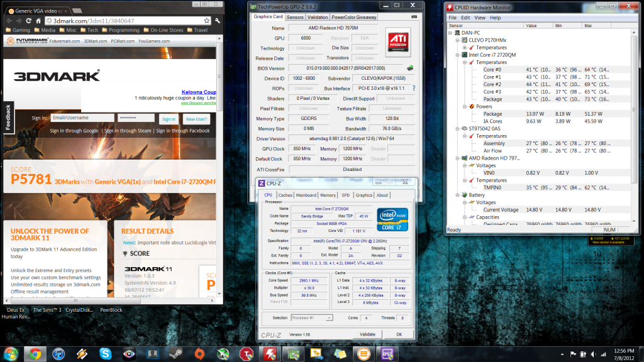Open the CPU-Z SPD tab
This screenshot has width=644, height=362.
(x=345, y=195)
